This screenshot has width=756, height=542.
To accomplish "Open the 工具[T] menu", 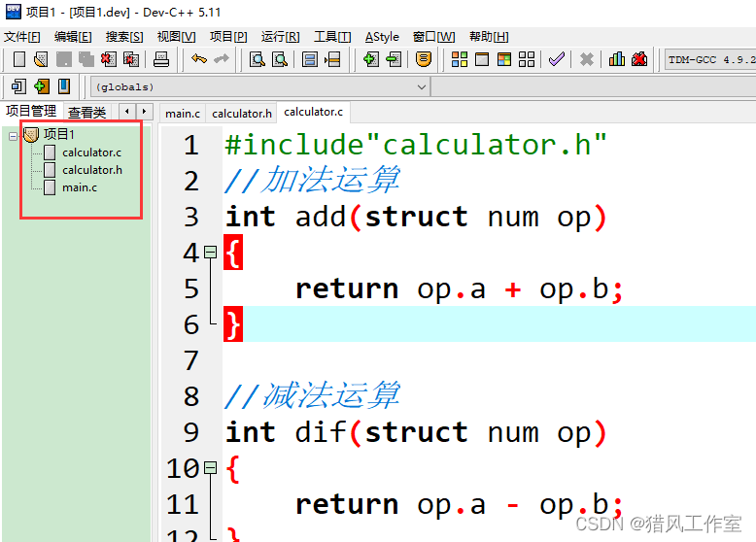I will click(332, 37).
